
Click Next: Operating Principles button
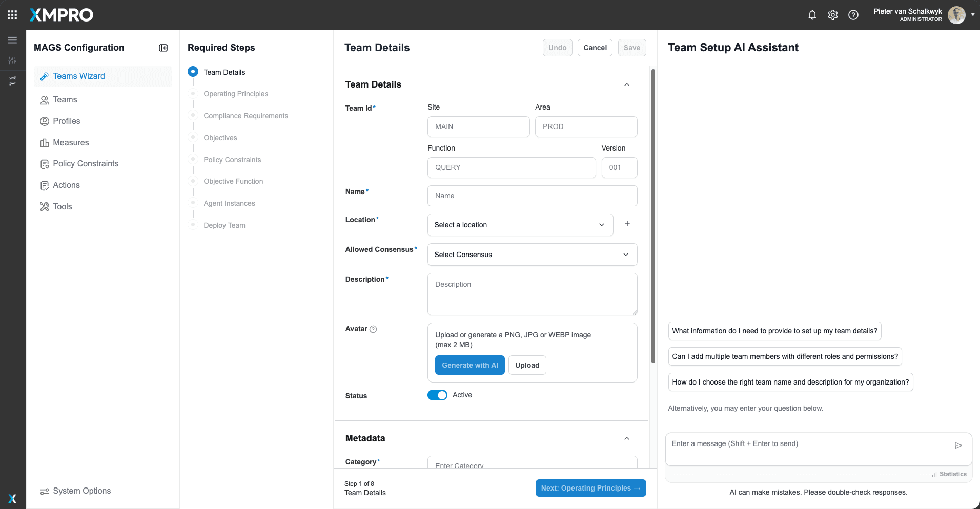[590, 488]
